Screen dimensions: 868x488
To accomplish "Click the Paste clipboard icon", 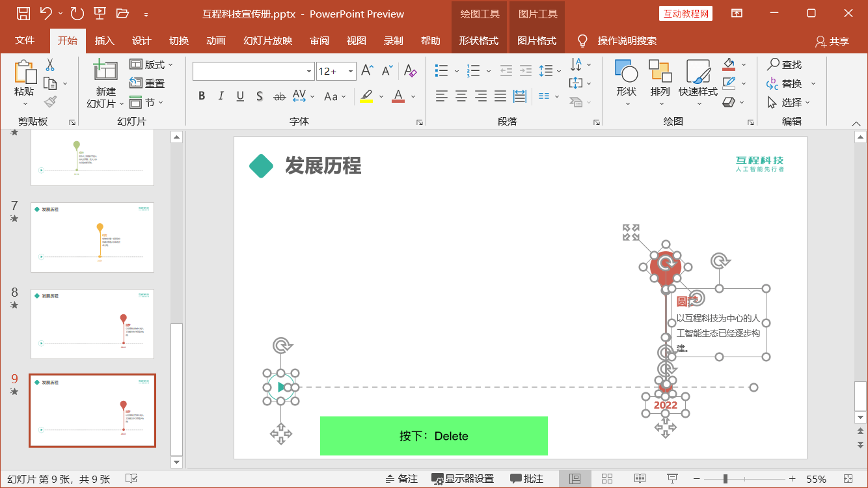I will (x=25, y=72).
